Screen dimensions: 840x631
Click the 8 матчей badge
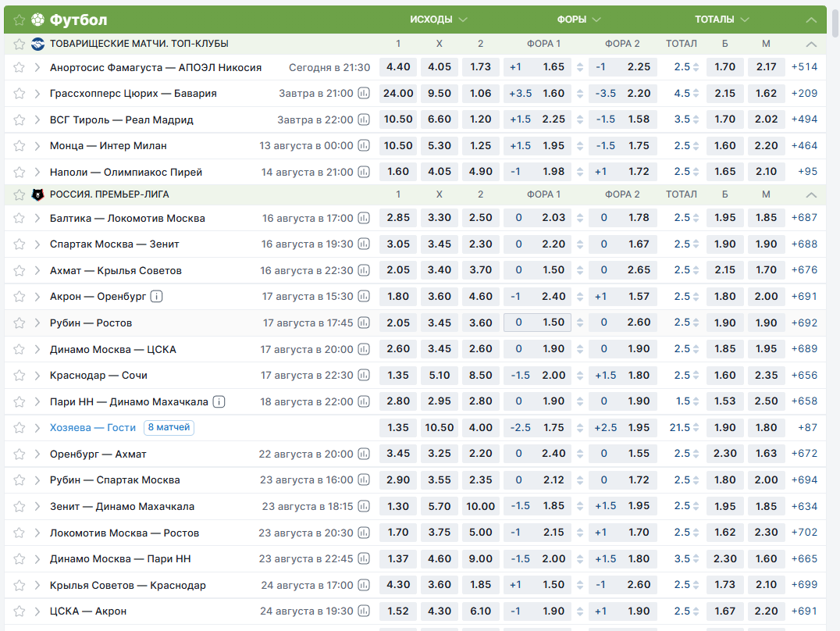pyautogui.click(x=169, y=427)
